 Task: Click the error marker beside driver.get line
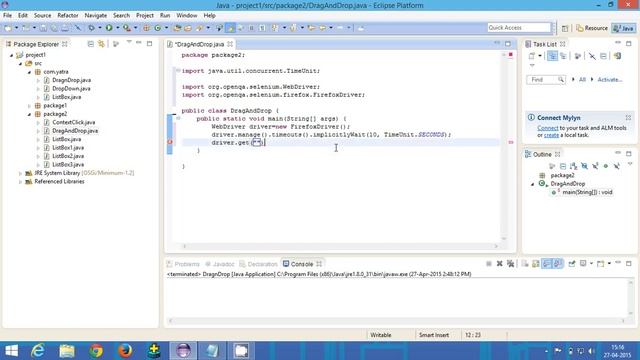[170, 142]
